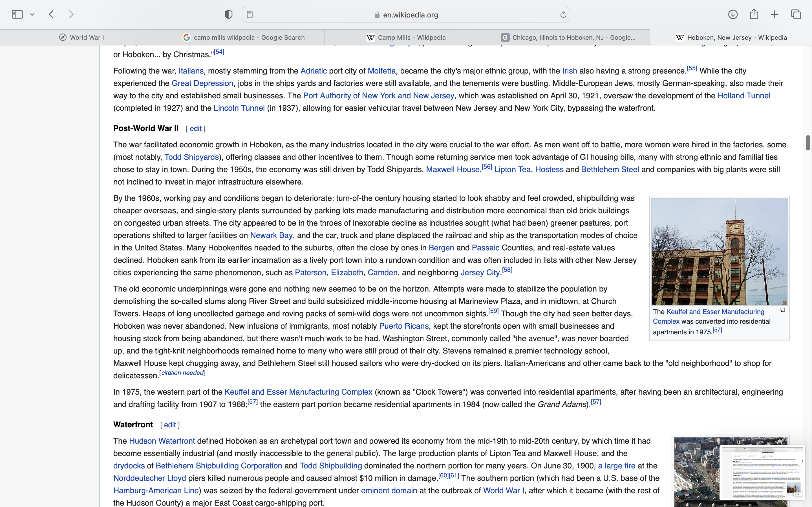
Task: Enlarge the Keuffel and Esser image
Action: point(782,310)
